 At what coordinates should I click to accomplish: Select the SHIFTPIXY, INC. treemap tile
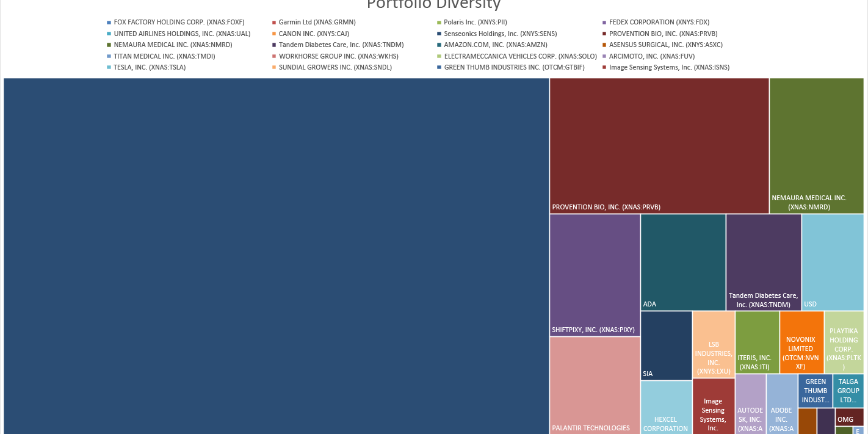pyautogui.click(x=595, y=275)
